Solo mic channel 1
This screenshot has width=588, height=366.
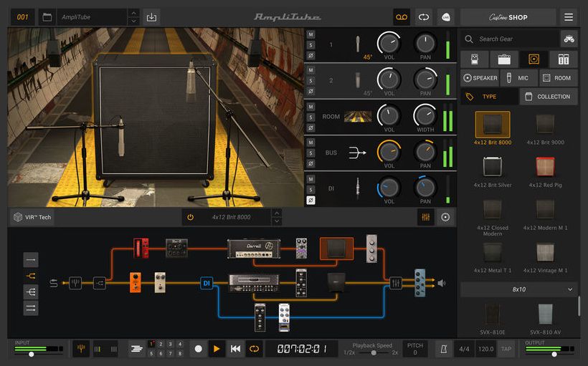tap(311, 45)
